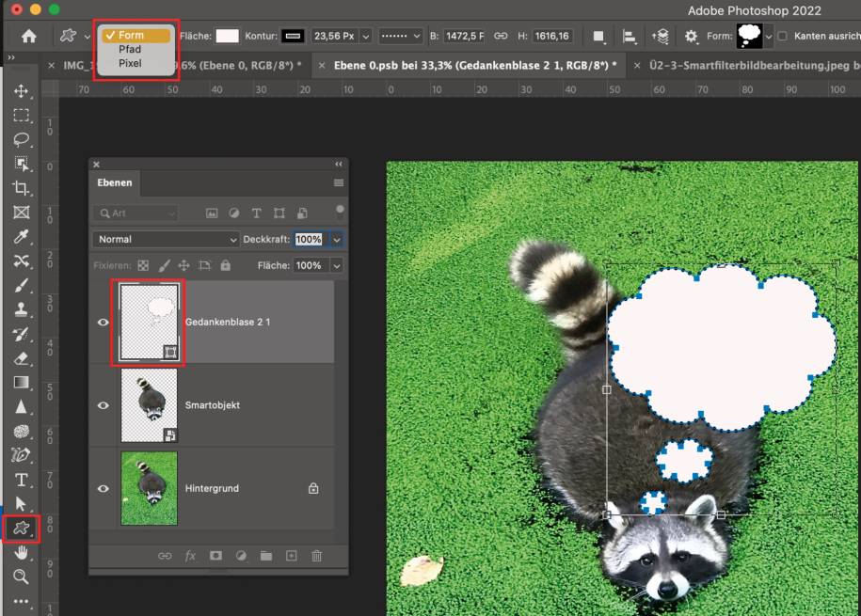Add a layer style with fx
The height and width of the screenshot is (616, 861).
tap(190, 556)
